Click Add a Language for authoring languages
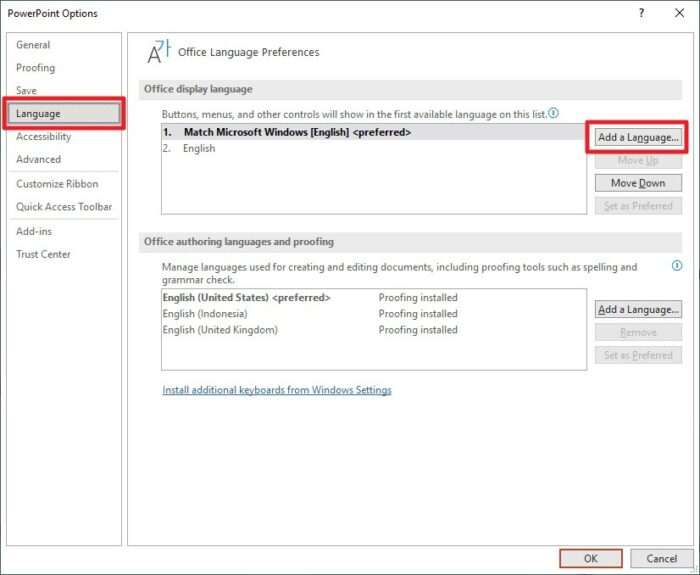 pos(638,309)
